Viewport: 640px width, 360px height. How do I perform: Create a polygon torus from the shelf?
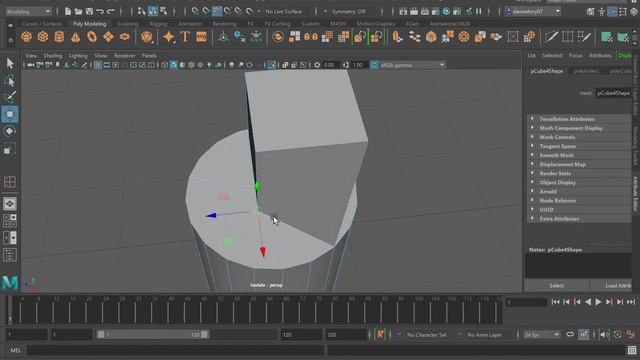point(92,37)
